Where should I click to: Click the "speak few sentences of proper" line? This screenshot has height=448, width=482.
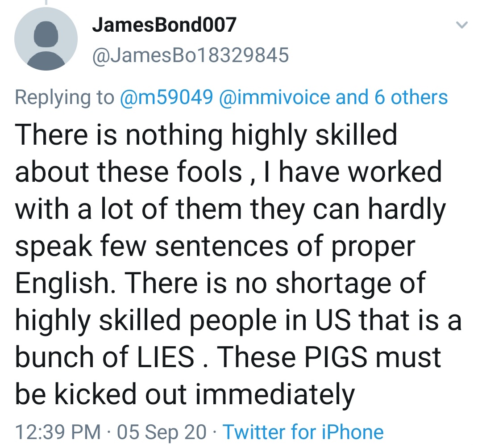(x=215, y=246)
